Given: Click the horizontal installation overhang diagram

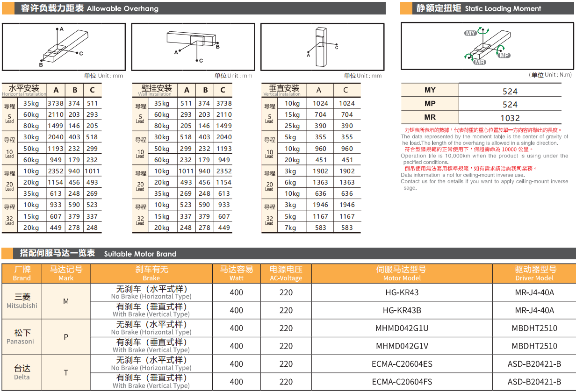Looking at the screenshot, I should point(64,47).
